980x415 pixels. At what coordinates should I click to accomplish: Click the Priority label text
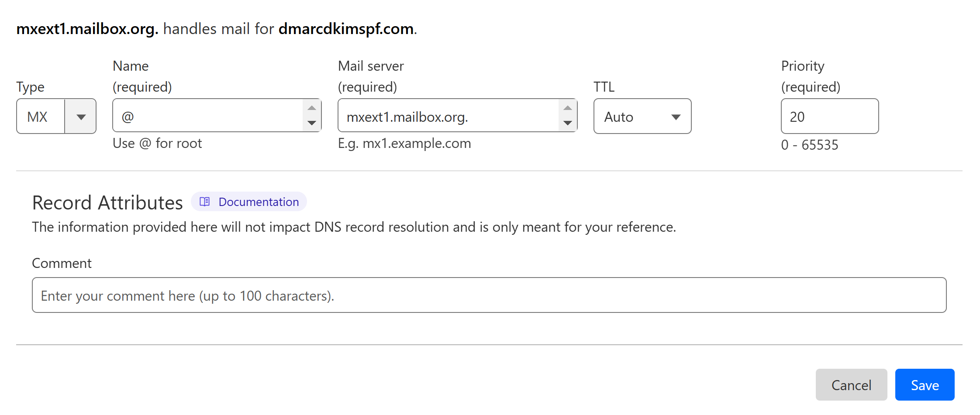coord(803,66)
